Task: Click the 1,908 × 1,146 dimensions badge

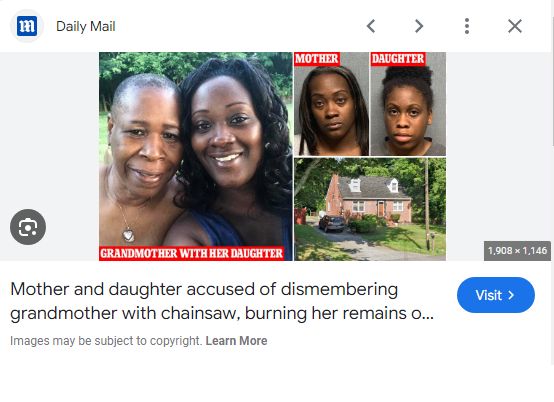Action: tap(517, 251)
